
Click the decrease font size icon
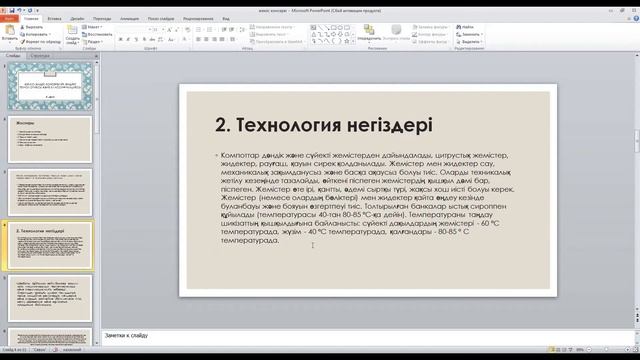click(x=177, y=30)
